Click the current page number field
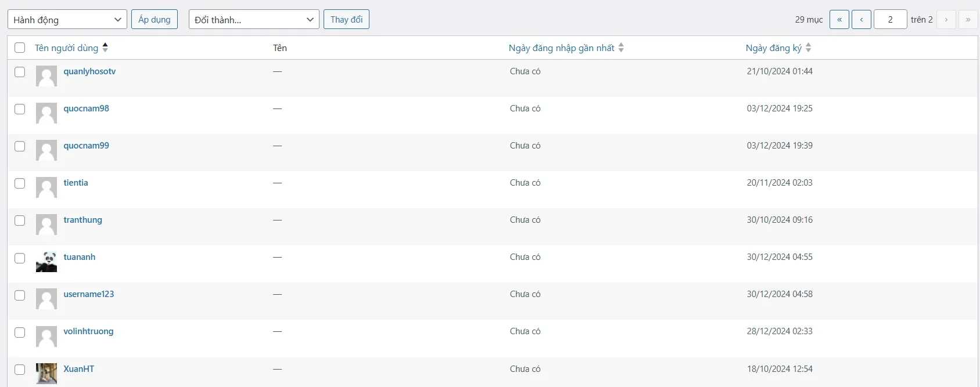 [890, 20]
